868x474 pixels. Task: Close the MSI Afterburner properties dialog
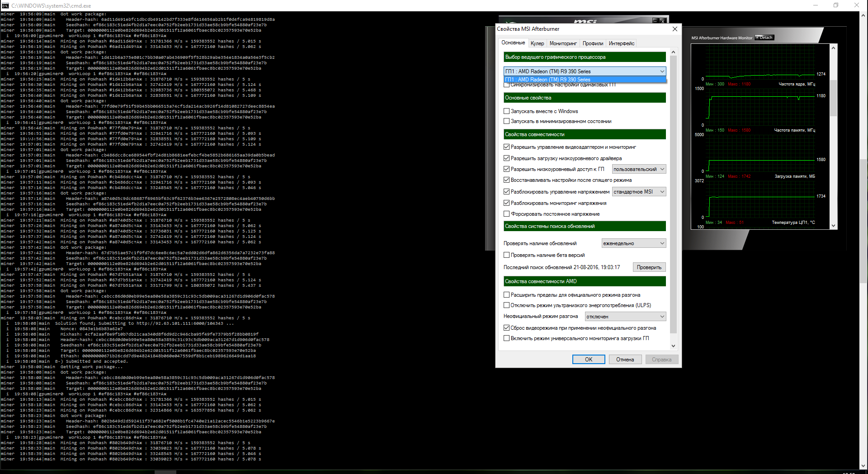click(675, 29)
